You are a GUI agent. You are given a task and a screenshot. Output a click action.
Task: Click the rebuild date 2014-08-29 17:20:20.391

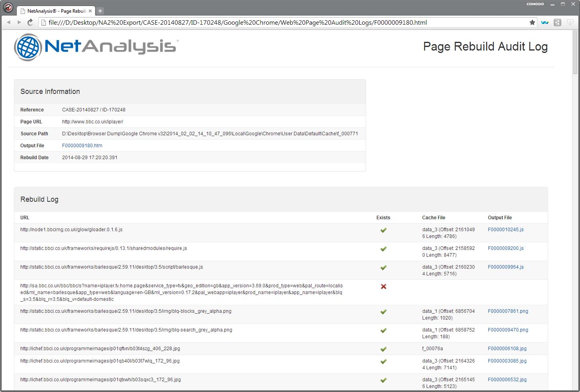(90, 158)
